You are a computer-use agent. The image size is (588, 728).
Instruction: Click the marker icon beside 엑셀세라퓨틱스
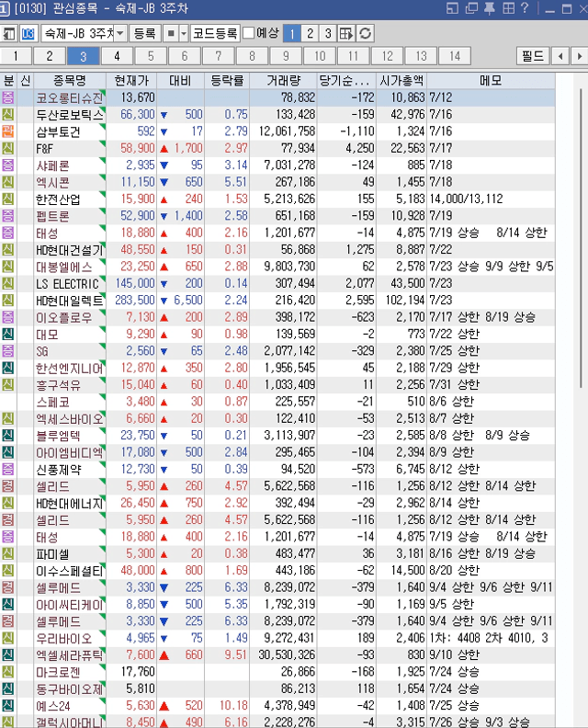(x=8, y=654)
